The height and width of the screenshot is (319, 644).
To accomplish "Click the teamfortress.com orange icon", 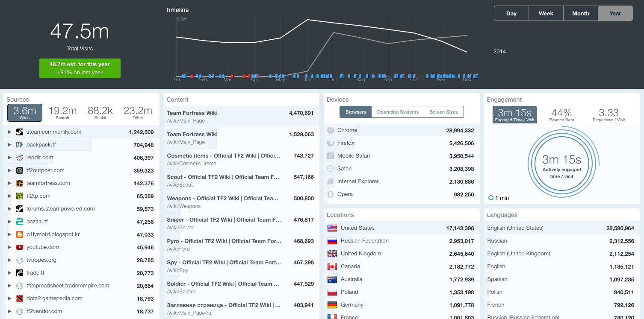I will tap(20, 183).
